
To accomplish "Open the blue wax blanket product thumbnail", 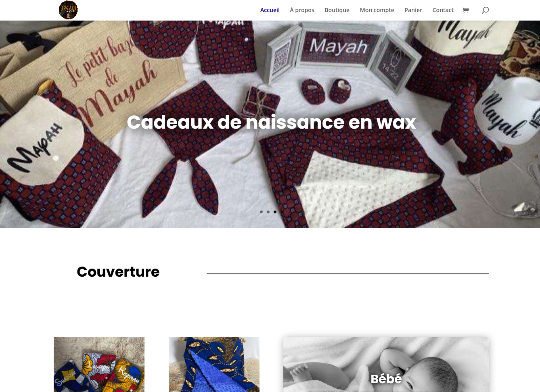I will point(214,364).
